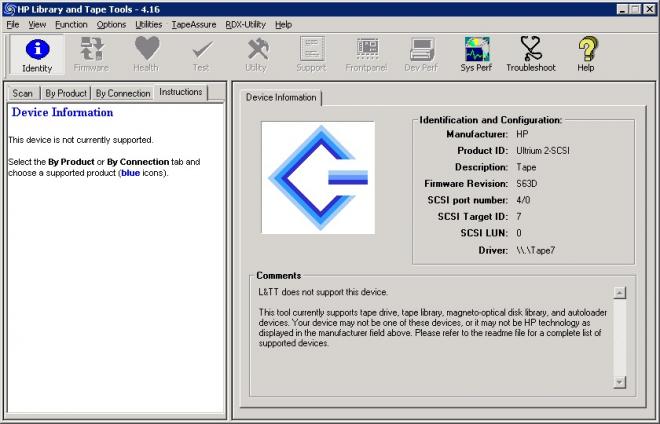Viewport: 660px width, 424px height.
Task: Open the Function menu
Action: [x=71, y=25]
